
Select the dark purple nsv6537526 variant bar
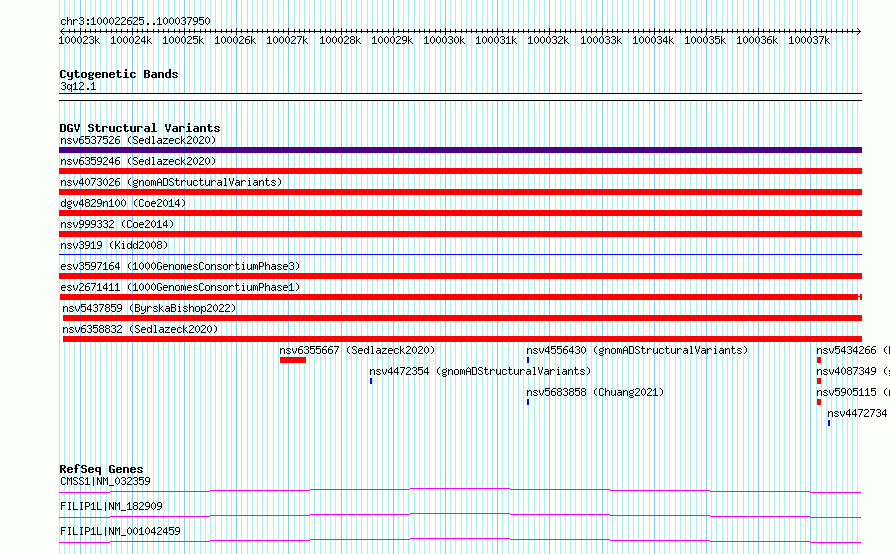click(460, 150)
